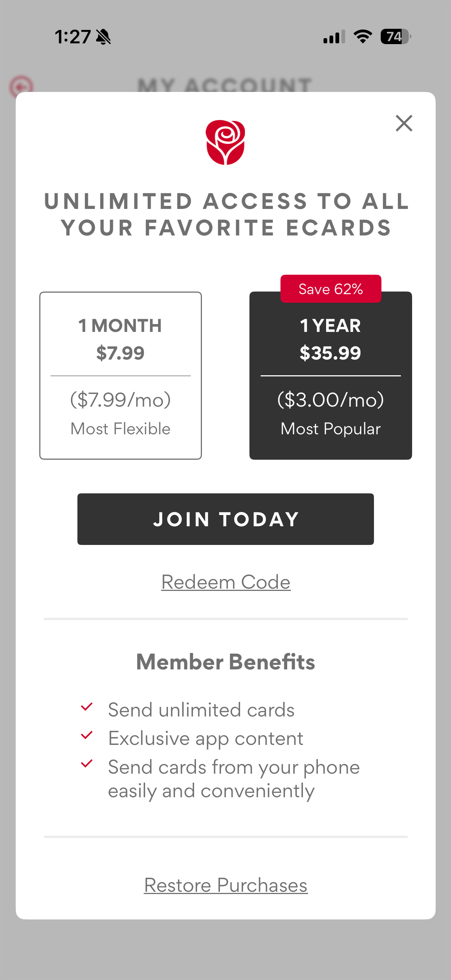Tap the Wi-Fi icon in the status bar

[x=363, y=37]
